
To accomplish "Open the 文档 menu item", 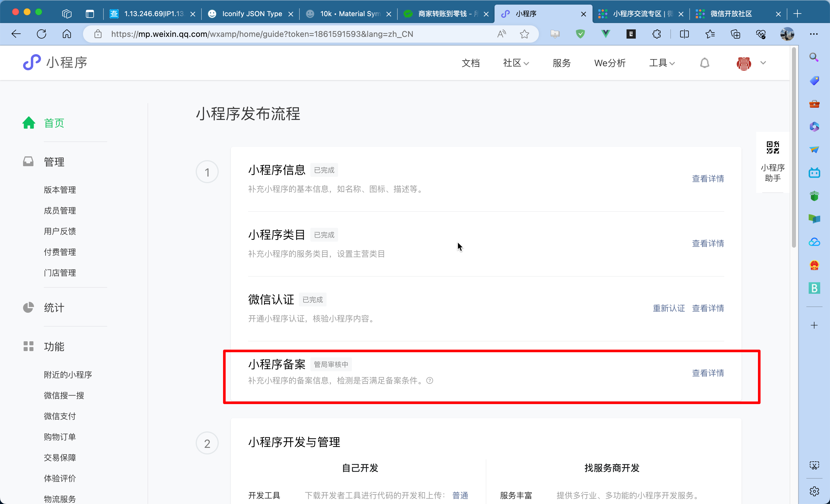I will click(x=470, y=63).
